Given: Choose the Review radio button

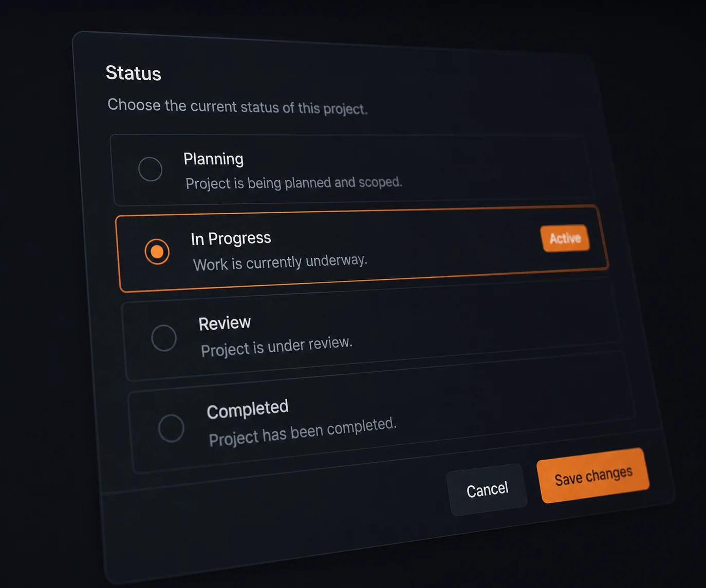Looking at the screenshot, I should pos(164,338).
